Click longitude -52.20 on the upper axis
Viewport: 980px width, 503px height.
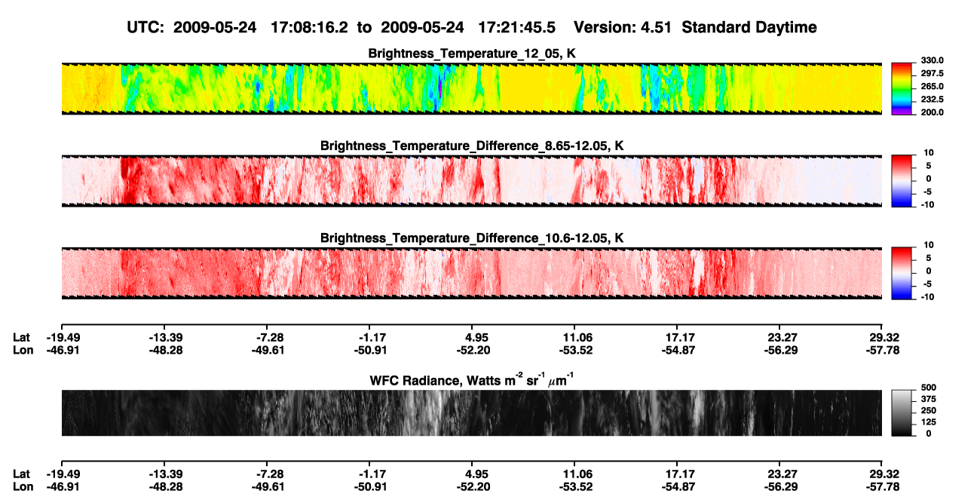(472, 350)
